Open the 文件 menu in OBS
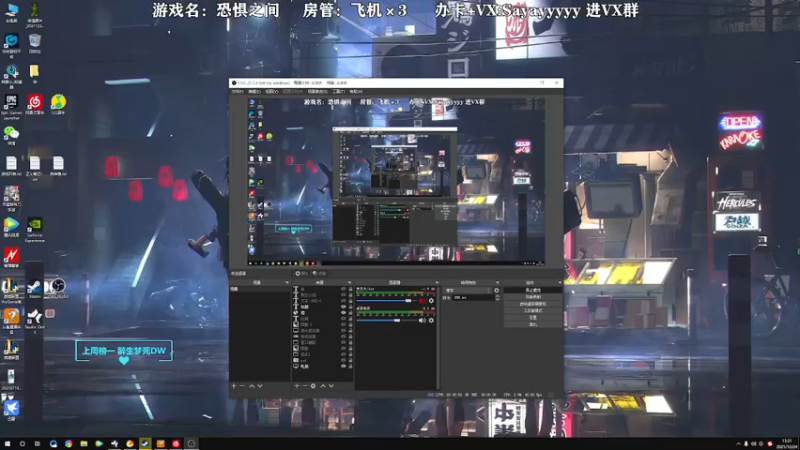Screen dimensions: 800x450 [238, 92]
